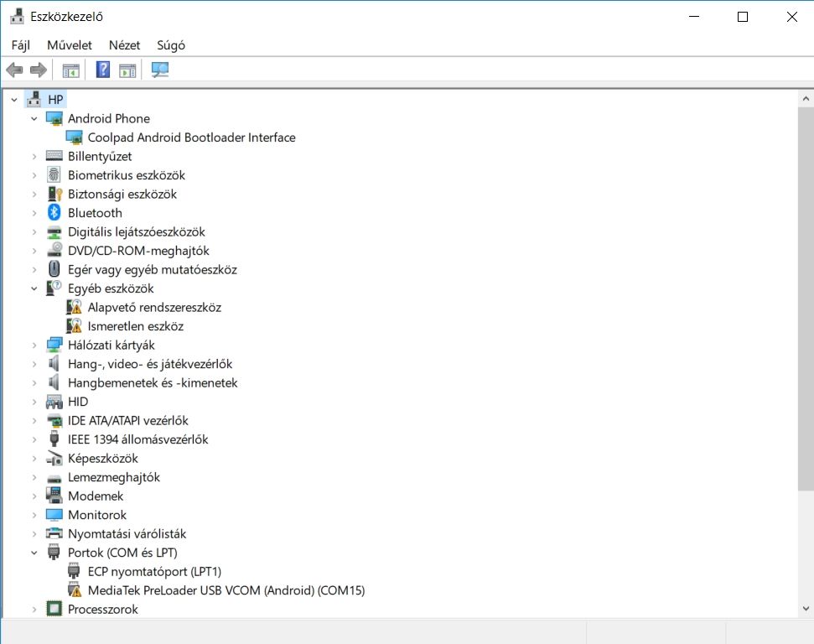Collapse the HP root node

coord(14,99)
